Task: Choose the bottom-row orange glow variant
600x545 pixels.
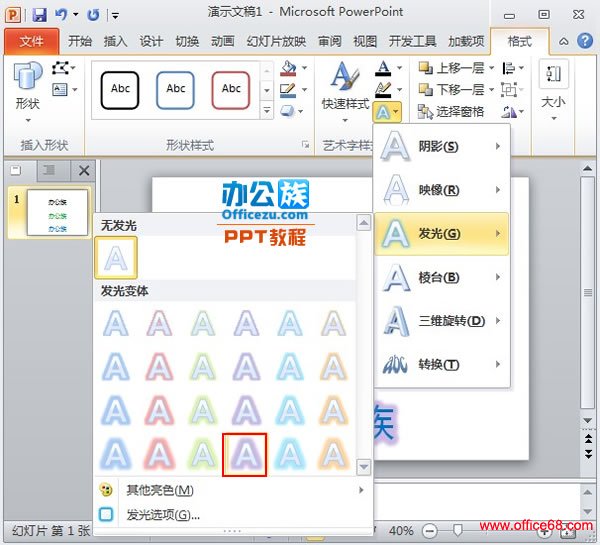Action: (333, 455)
